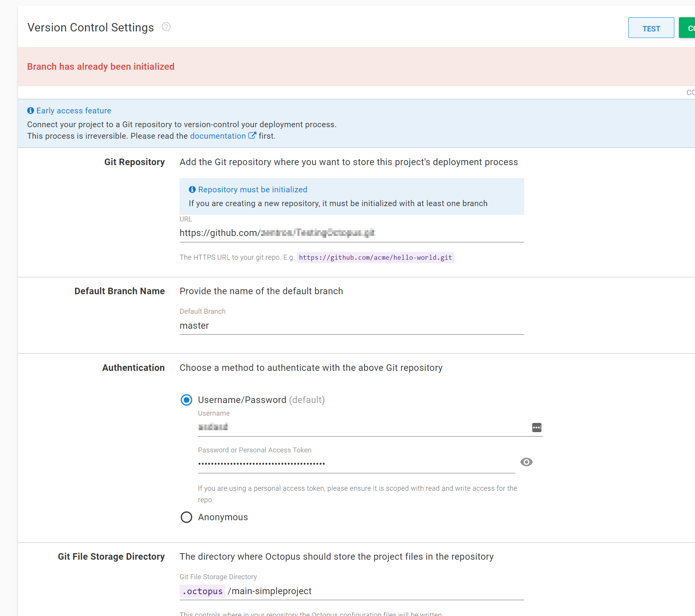The height and width of the screenshot is (616, 695).
Task: Select the Username/Password radio button
Action: (186, 400)
